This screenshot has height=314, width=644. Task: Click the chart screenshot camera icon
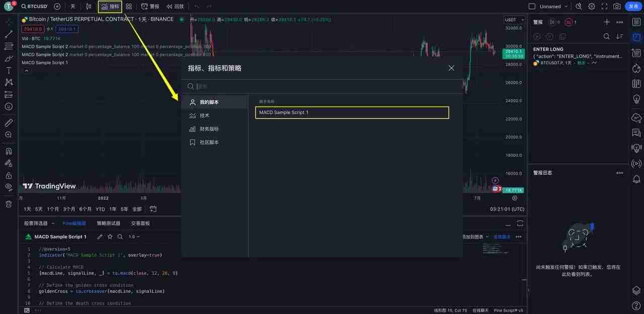pos(617,6)
